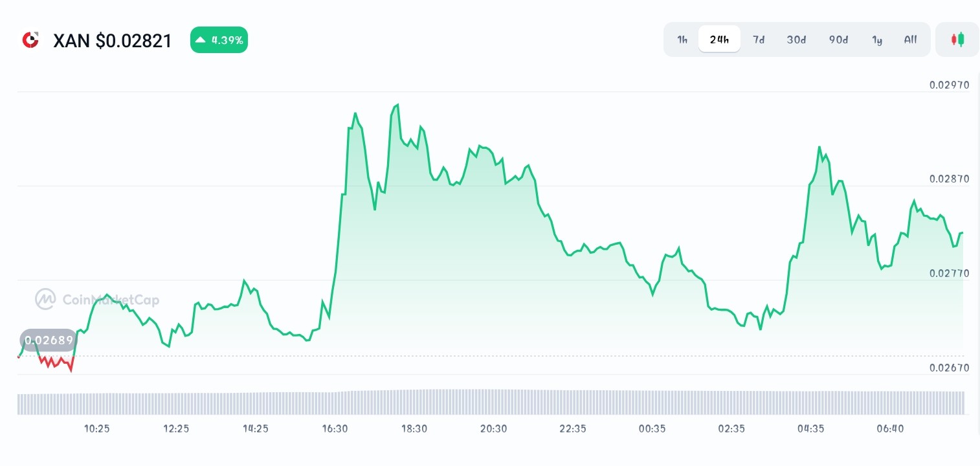Select the 30d time range option
980x466 pixels.
coord(796,39)
